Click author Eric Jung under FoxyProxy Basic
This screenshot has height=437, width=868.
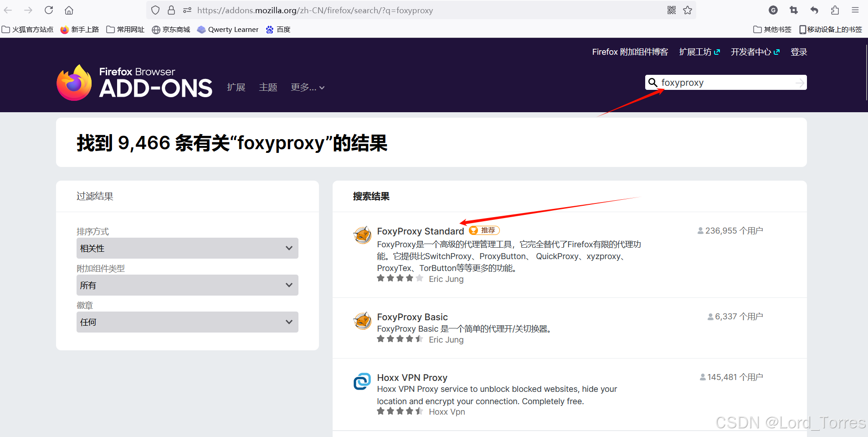pyautogui.click(x=446, y=340)
